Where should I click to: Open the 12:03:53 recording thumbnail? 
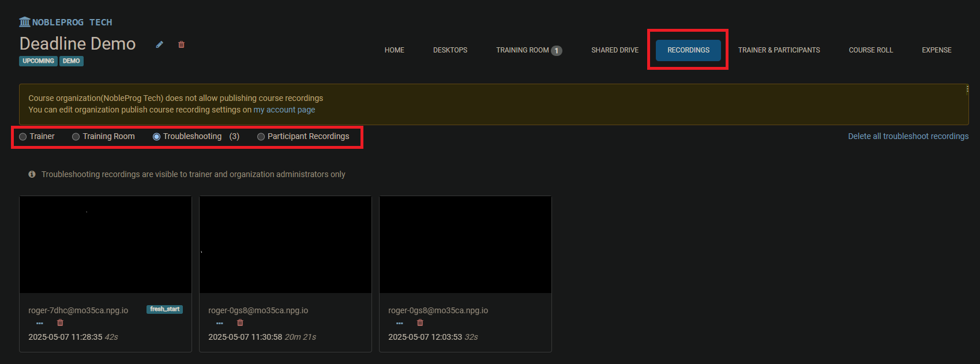pyautogui.click(x=465, y=245)
